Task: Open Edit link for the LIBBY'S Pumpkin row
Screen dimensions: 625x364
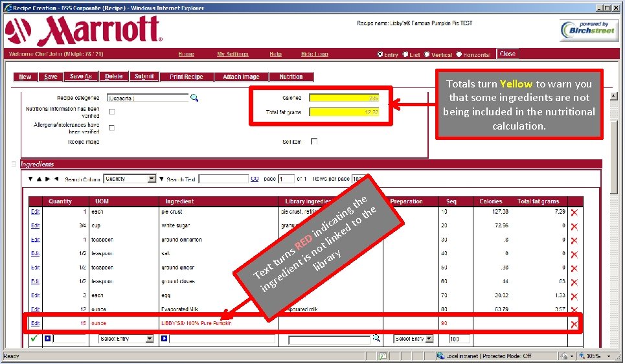Action: pyautogui.click(x=35, y=323)
